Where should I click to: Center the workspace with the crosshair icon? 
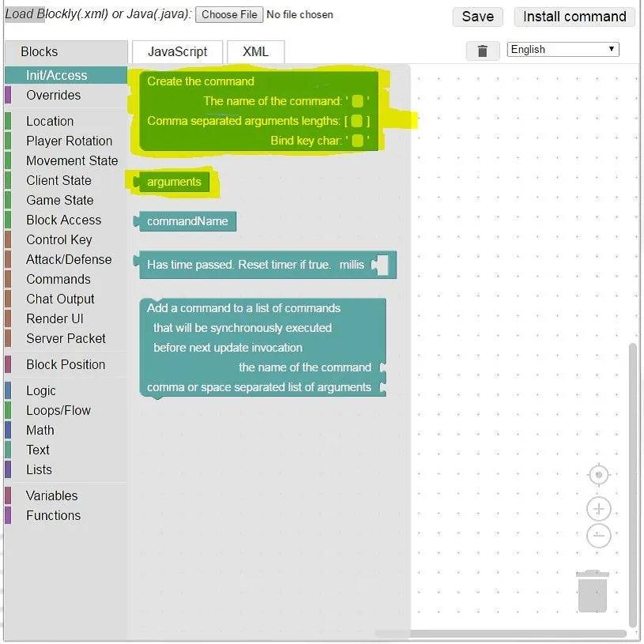point(599,475)
